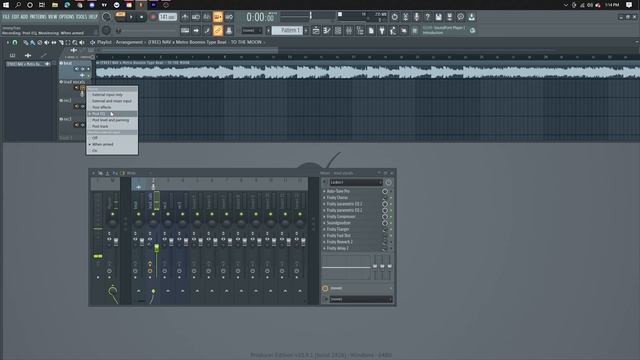
Task: Click the Record button
Action: click(x=153, y=17)
